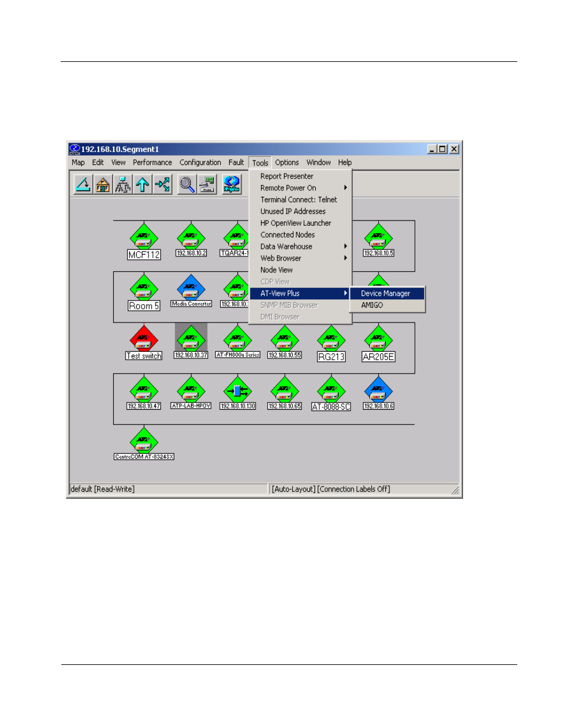Select the highlighted 192.168.10.37 node
562x728 pixels.
pos(191,342)
